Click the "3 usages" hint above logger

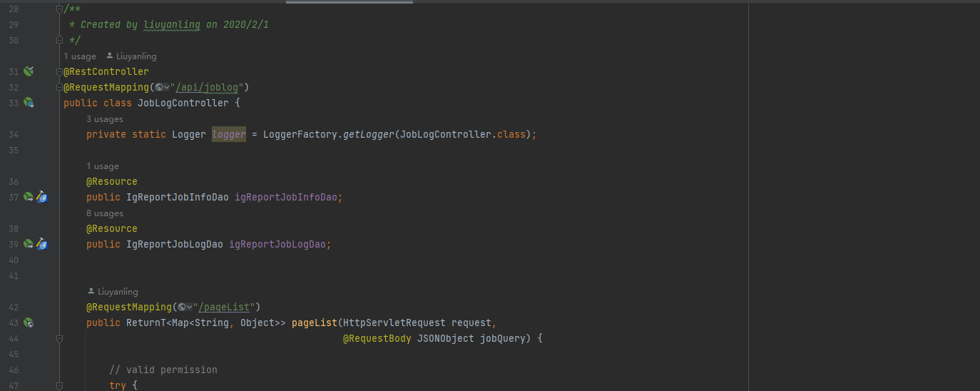[105, 119]
